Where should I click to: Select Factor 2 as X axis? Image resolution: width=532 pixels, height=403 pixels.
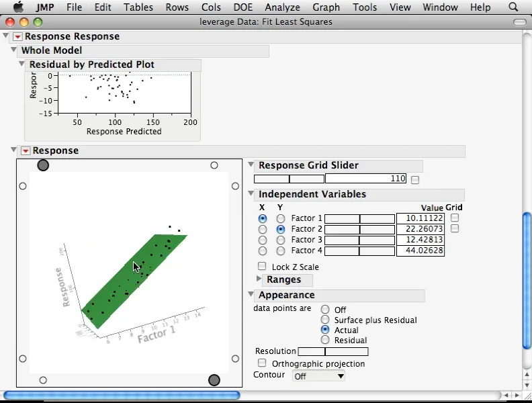[x=262, y=229]
